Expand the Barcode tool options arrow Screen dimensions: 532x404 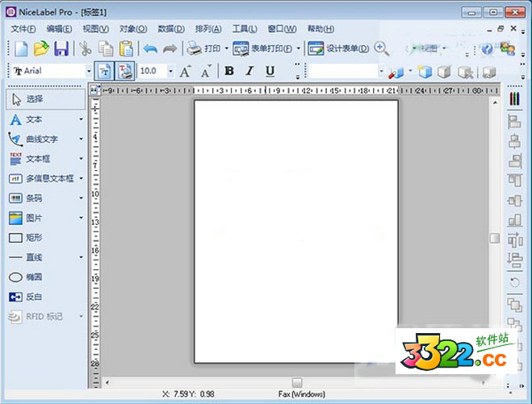click(x=81, y=198)
